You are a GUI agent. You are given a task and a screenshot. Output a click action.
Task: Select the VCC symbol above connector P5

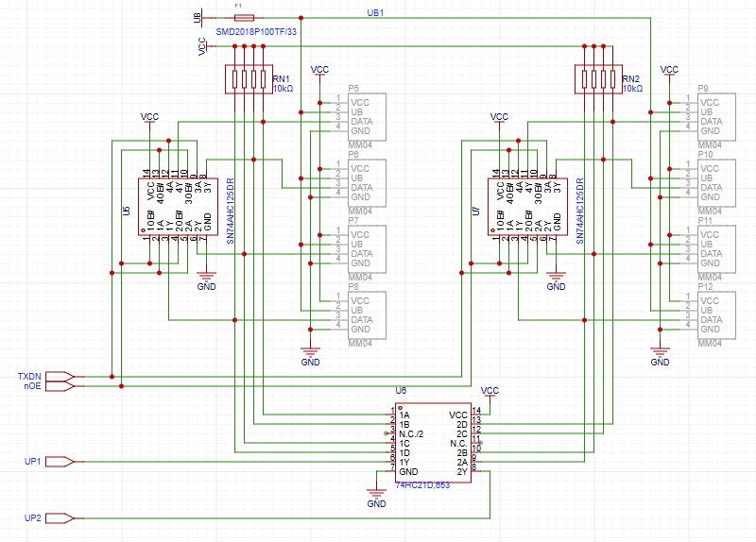(x=319, y=73)
